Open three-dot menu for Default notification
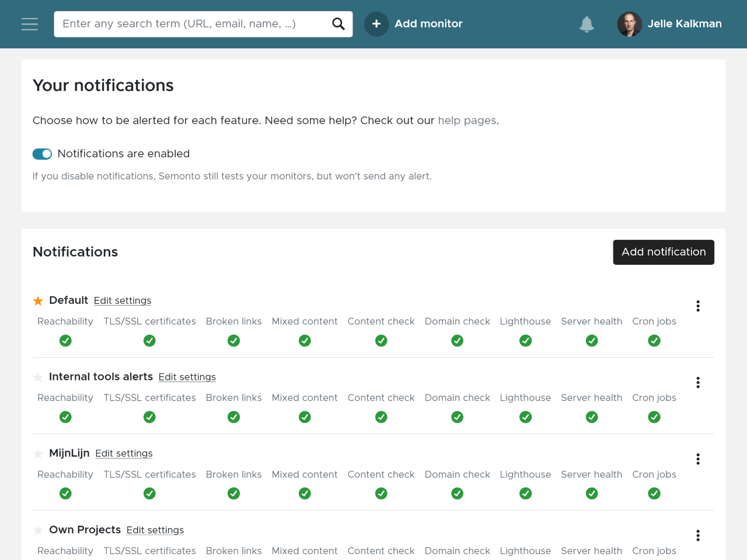The image size is (747, 560). (698, 306)
